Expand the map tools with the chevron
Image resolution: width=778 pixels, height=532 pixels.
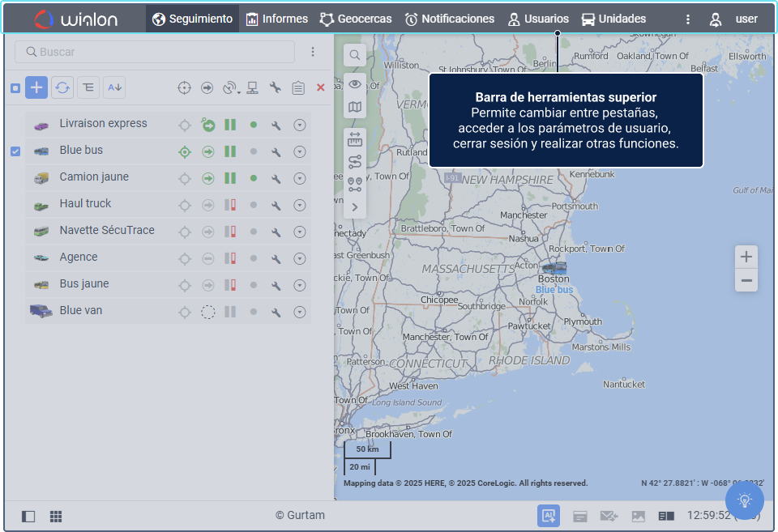coord(355,207)
